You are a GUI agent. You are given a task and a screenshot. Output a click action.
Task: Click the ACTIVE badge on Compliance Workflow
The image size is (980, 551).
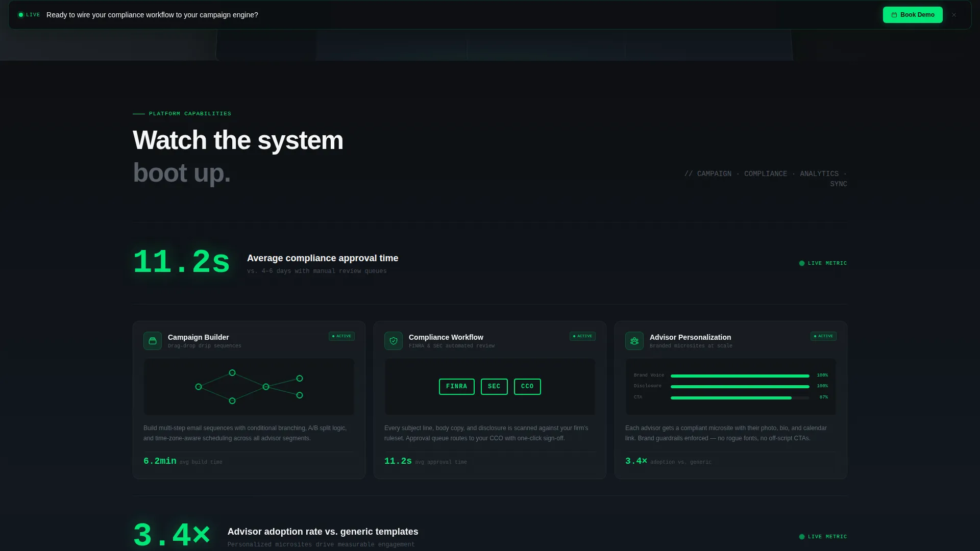[582, 336]
